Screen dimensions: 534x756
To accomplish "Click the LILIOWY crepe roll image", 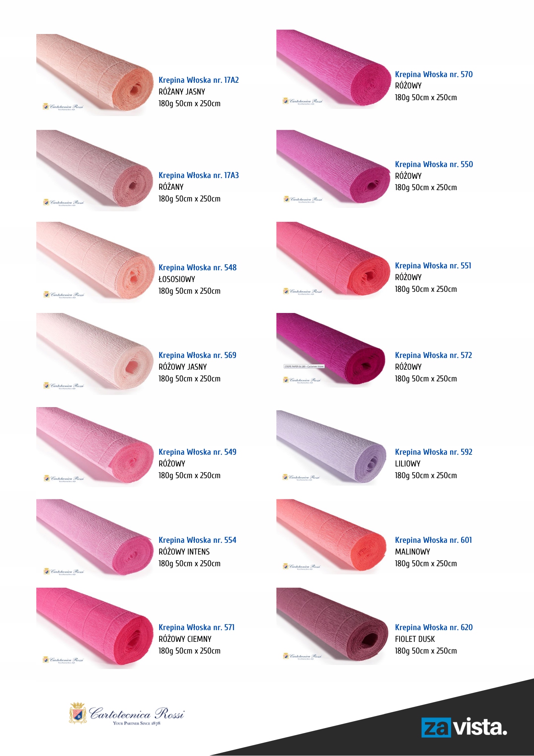I will (332, 448).
